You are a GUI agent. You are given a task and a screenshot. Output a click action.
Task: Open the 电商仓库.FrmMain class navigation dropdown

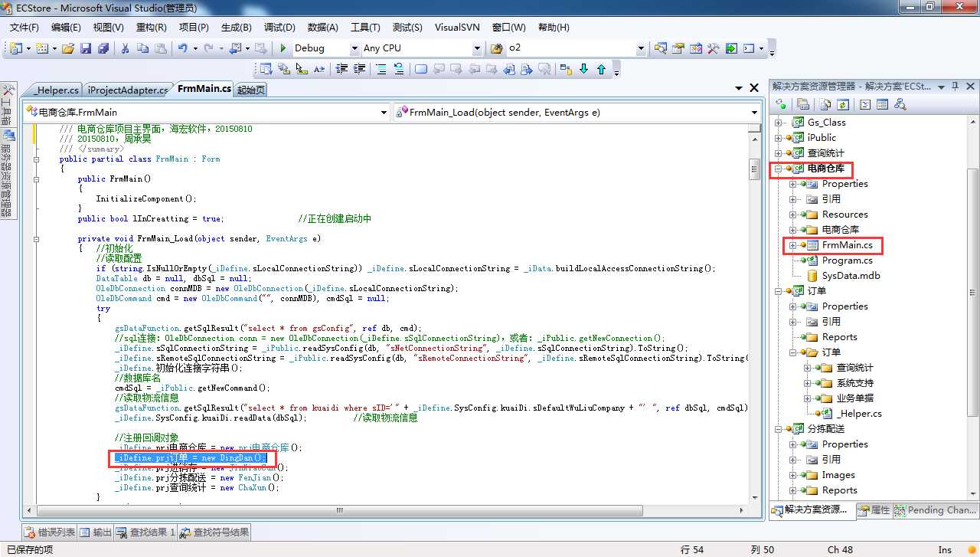point(384,112)
